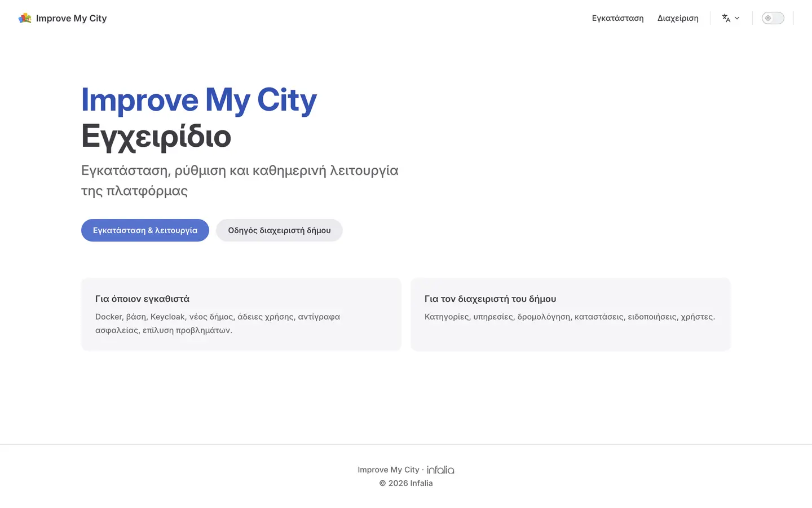Screen dimensions: 812x508
Task: Click the © 2026 Infalia footer text
Action: 406,483
